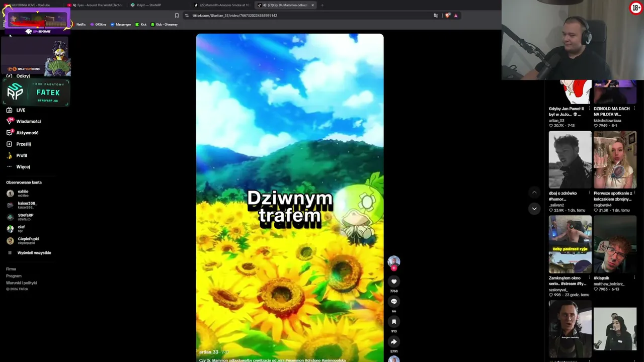Click the 'matthew_bolciarz_' author name

tap(609, 284)
